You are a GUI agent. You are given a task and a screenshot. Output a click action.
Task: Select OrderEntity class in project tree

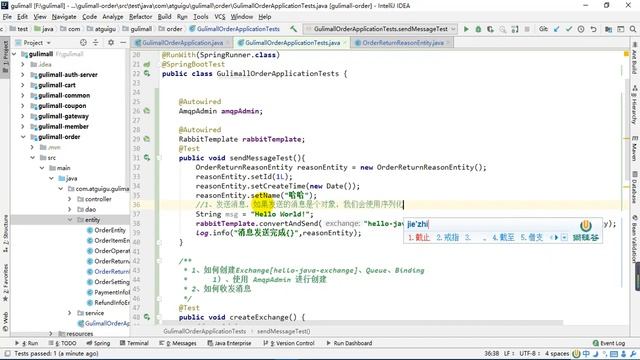(x=110, y=230)
